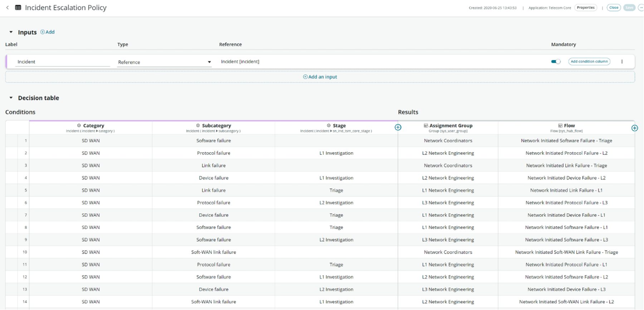Edit the Incident label field
Viewport: 644px width, 310px height.
63,62
